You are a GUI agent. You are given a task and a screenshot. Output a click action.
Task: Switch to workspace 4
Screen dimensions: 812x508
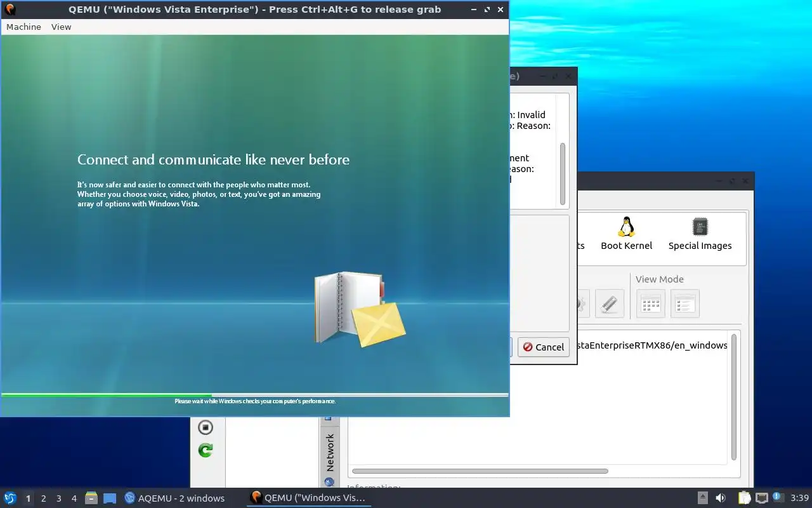pyautogui.click(x=74, y=498)
